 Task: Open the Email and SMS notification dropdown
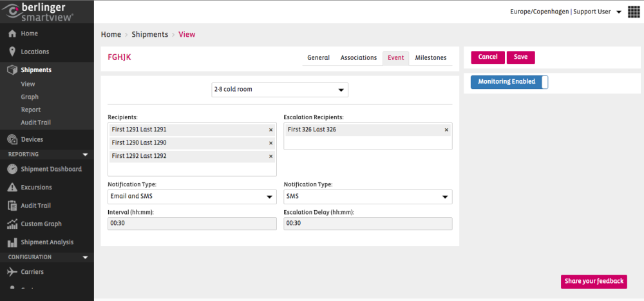click(192, 197)
